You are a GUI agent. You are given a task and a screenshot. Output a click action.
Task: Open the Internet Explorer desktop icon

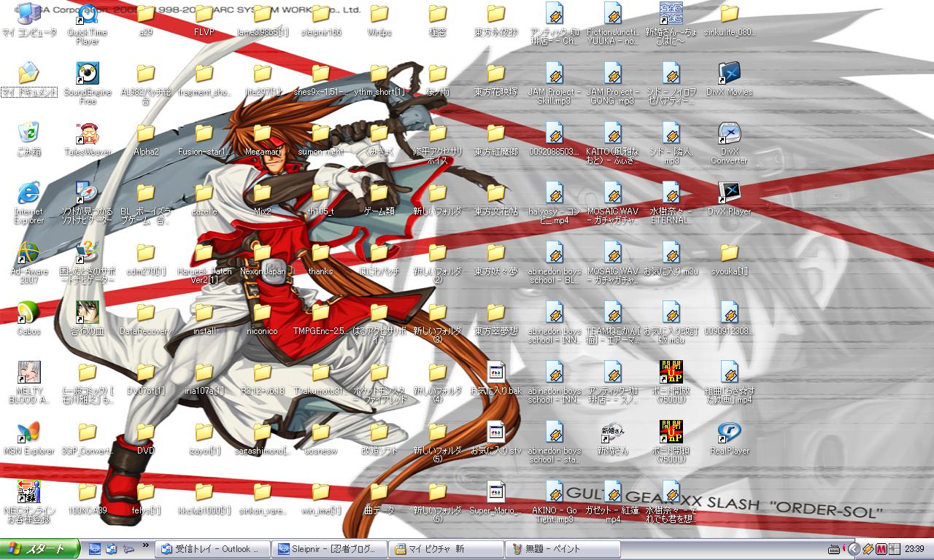tap(29, 202)
